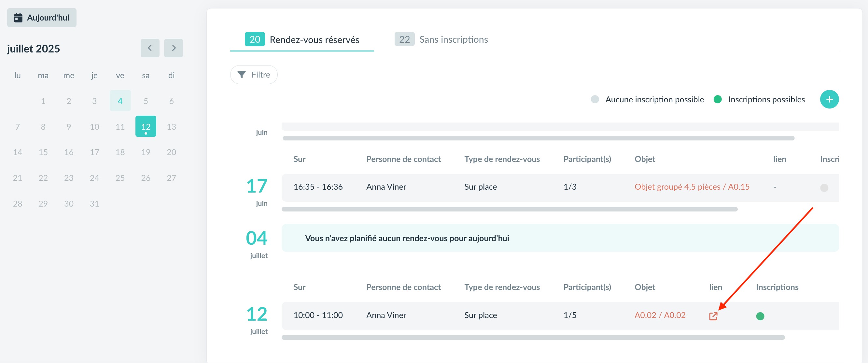Switch to Sans inscriptions tab
868x363 pixels.
(441, 39)
